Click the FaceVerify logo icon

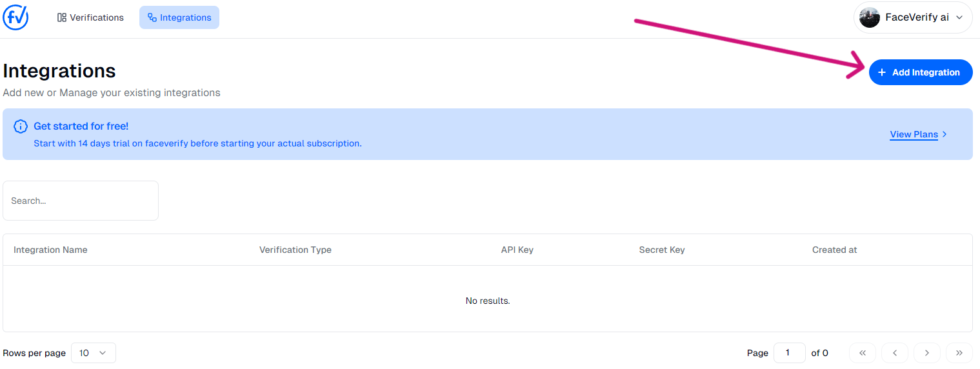click(15, 17)
